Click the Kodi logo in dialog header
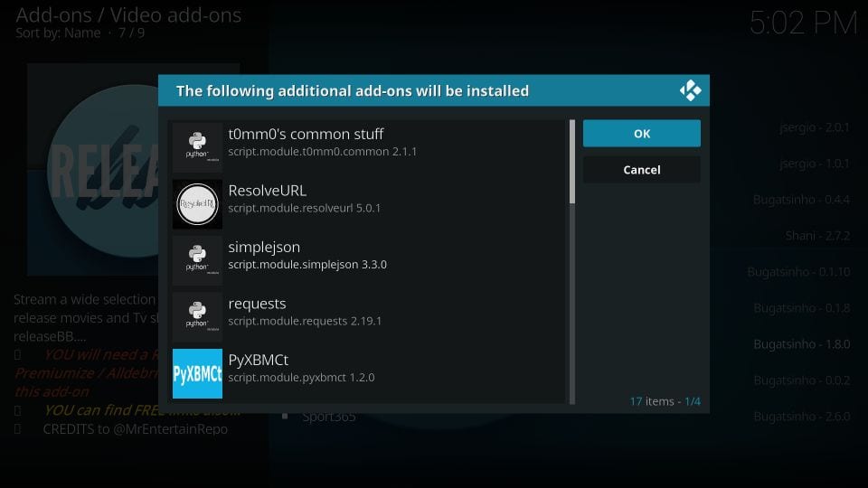Screen dimensions: 868x488 [690, 90]
